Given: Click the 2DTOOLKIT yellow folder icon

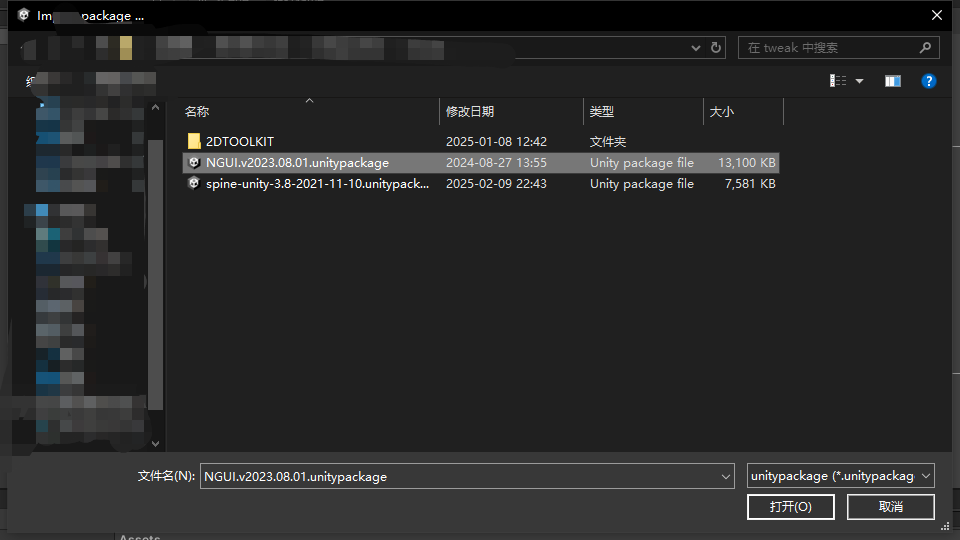Looking at the screenshot, I should (194, 141).
